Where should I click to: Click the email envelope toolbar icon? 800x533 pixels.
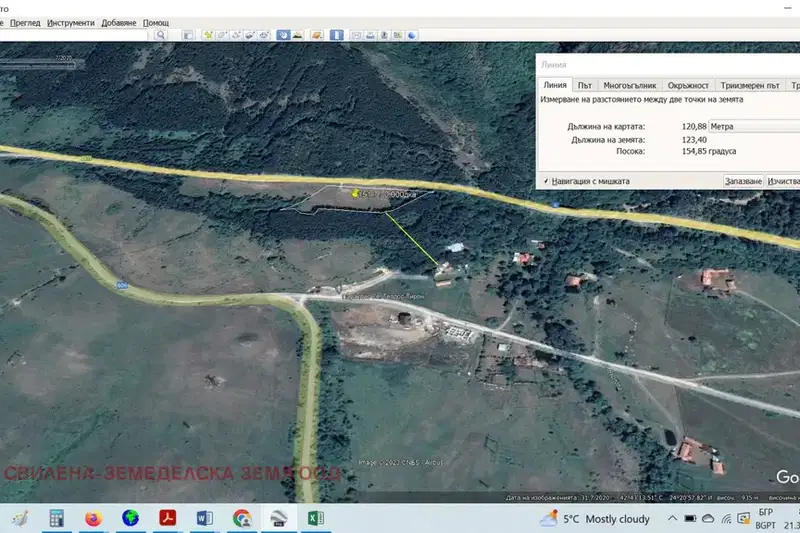click(x=356, y=35)
